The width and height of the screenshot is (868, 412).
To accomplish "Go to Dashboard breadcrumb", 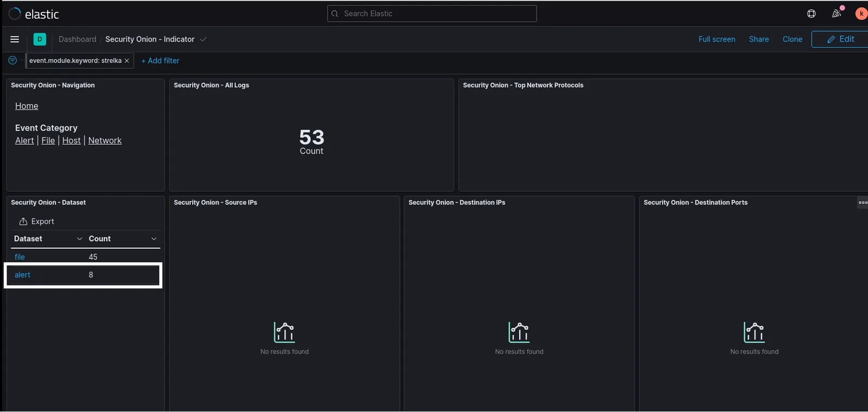I will (x=77, y=39).
